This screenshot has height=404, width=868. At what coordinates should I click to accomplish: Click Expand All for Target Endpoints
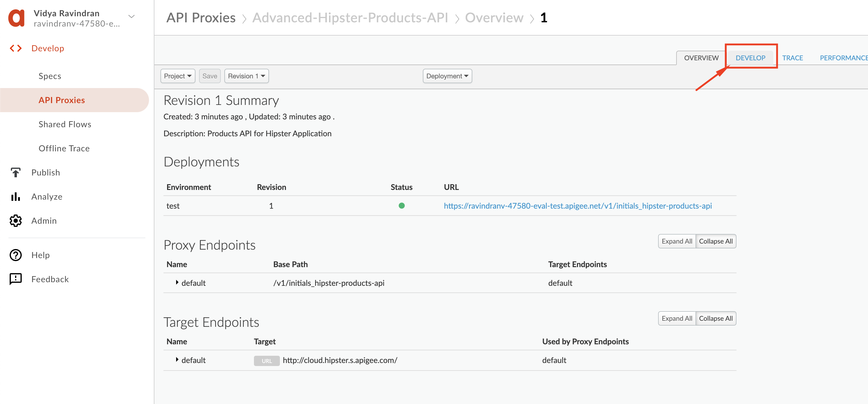676,318
